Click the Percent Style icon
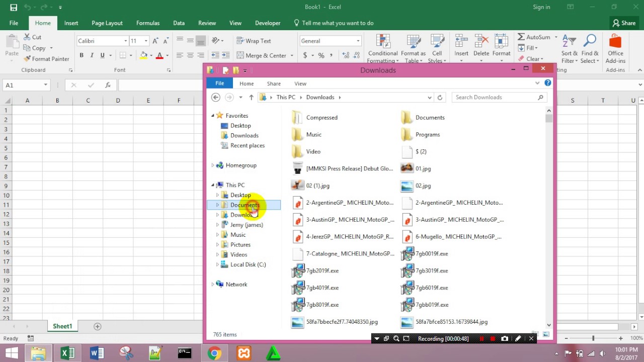The height and width of the screenshot is (362, 644). pyautogui.click(x=321, y=55)
